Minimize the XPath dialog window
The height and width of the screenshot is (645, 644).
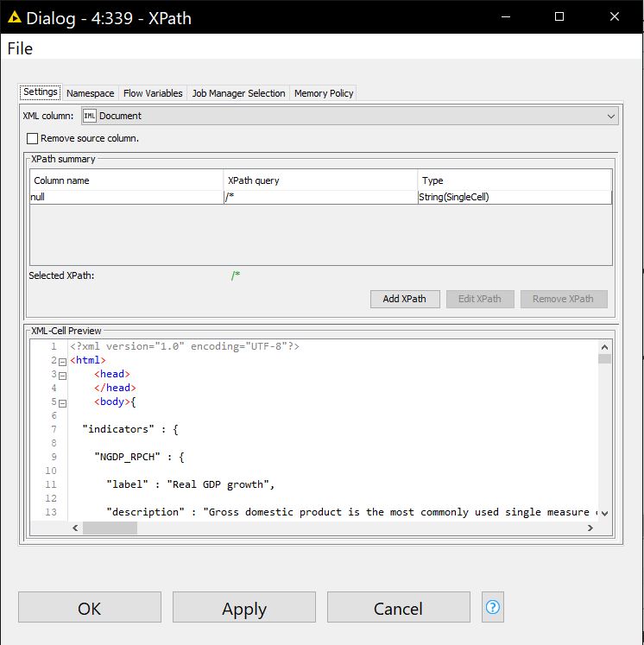point(506,17)
